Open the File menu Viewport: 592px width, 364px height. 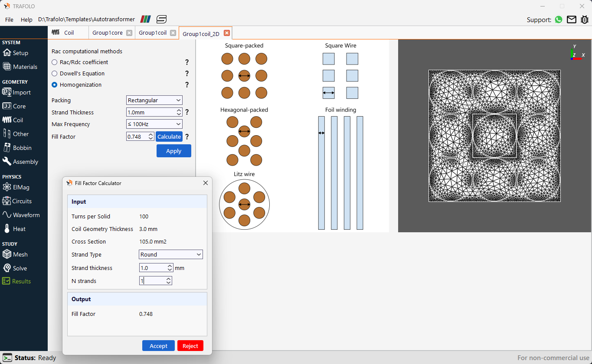9,19
